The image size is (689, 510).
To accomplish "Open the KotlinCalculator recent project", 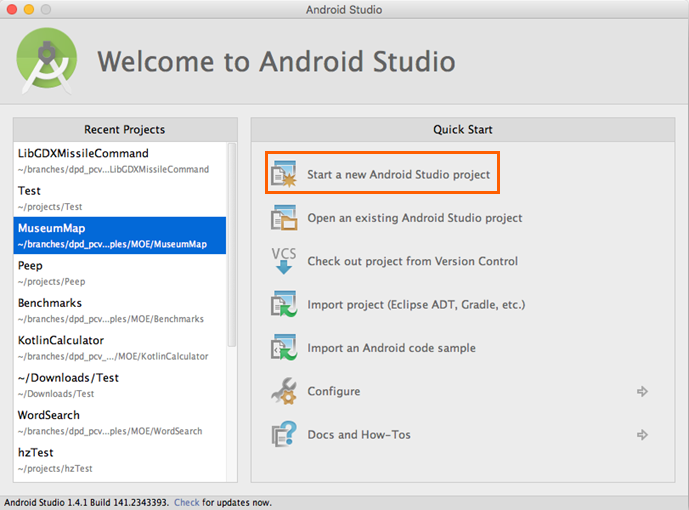I will pos(120,347).
